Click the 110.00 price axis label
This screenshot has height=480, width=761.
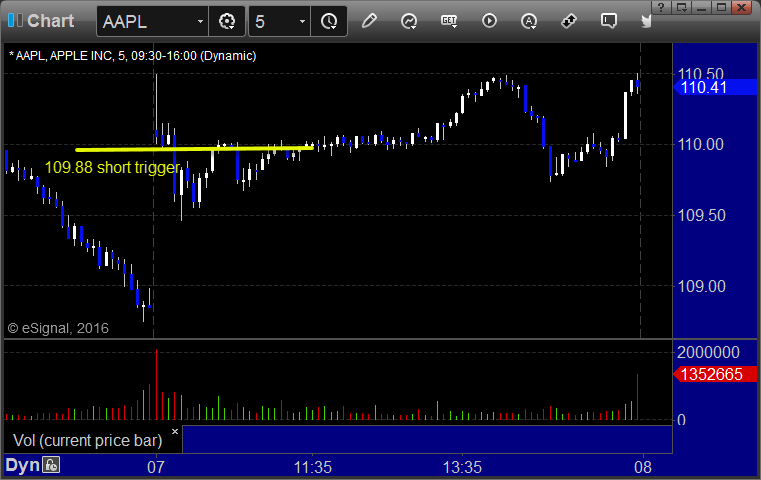[701, 144]
